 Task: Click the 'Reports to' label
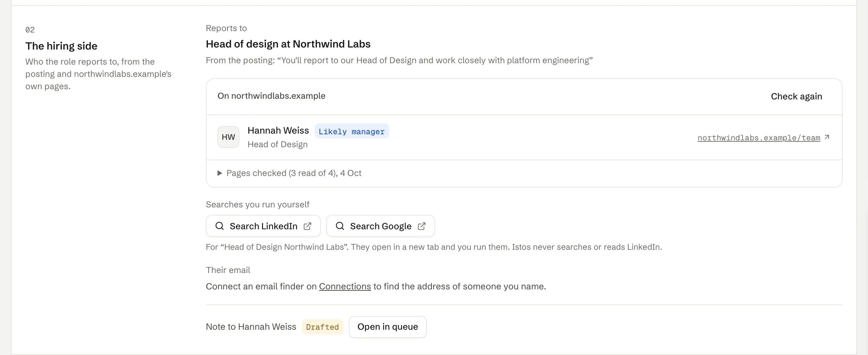226,28
